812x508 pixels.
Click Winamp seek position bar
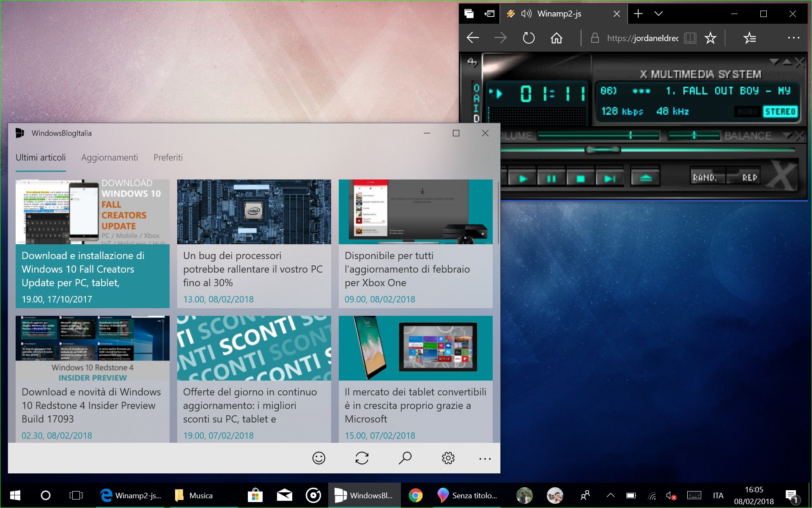(x=647, y=149)
